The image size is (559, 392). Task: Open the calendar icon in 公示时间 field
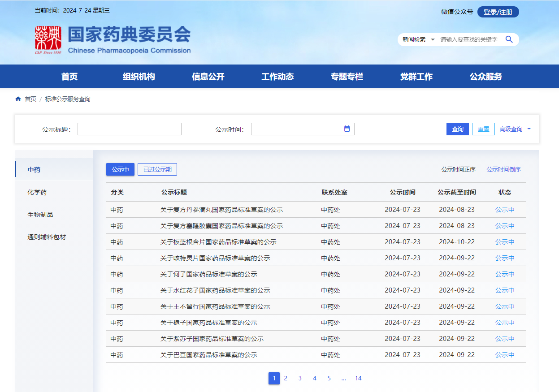(x=347, y=129)
